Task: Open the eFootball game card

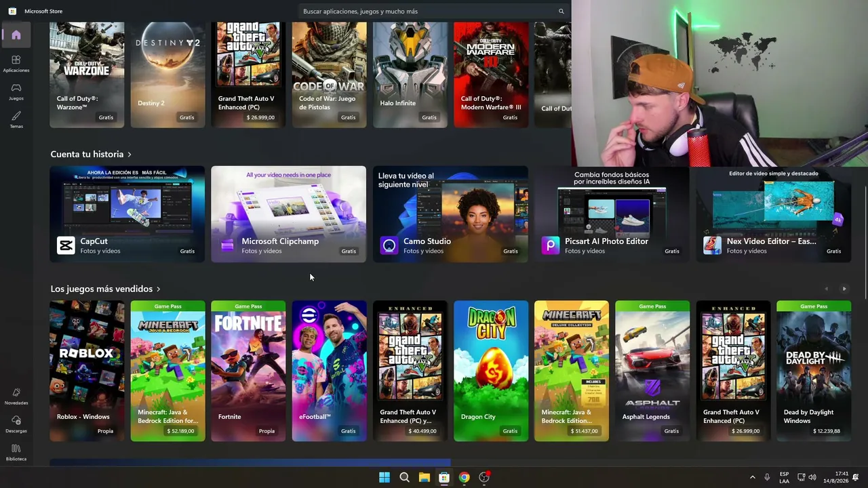Action: [329, 371]
